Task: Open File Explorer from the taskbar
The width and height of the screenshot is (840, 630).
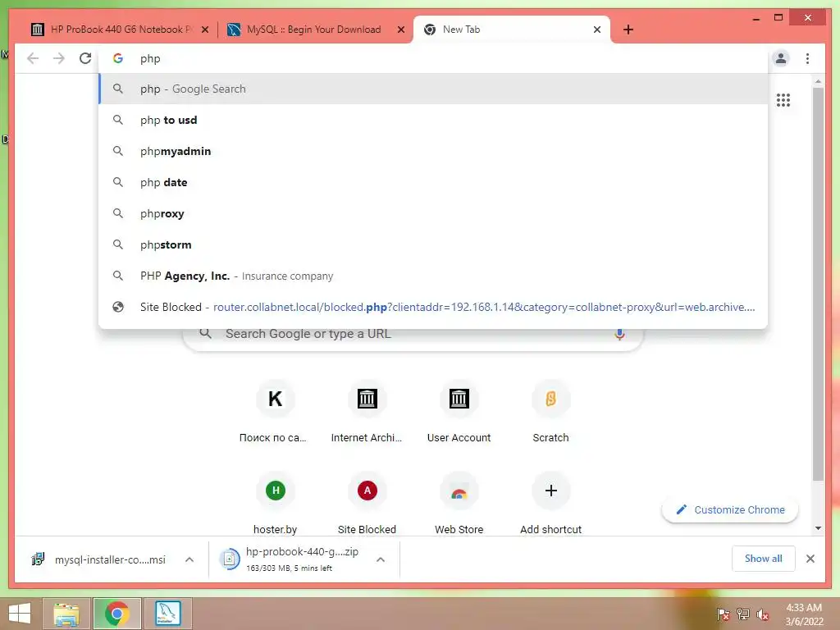Action: point(66,614)
